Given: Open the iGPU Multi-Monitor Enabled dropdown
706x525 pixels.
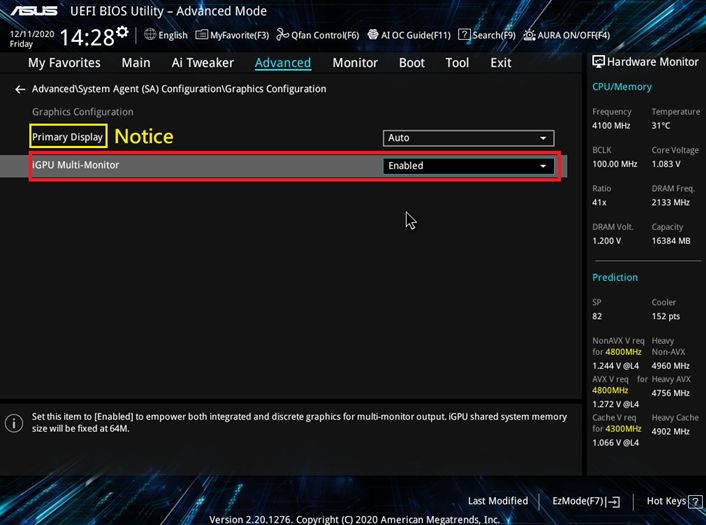Looking at the screenshot, I should click(x=468, y=166).
